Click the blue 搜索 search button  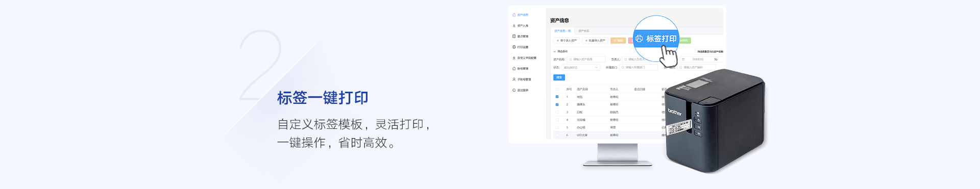pyautogui.click(x=559, y=77)
